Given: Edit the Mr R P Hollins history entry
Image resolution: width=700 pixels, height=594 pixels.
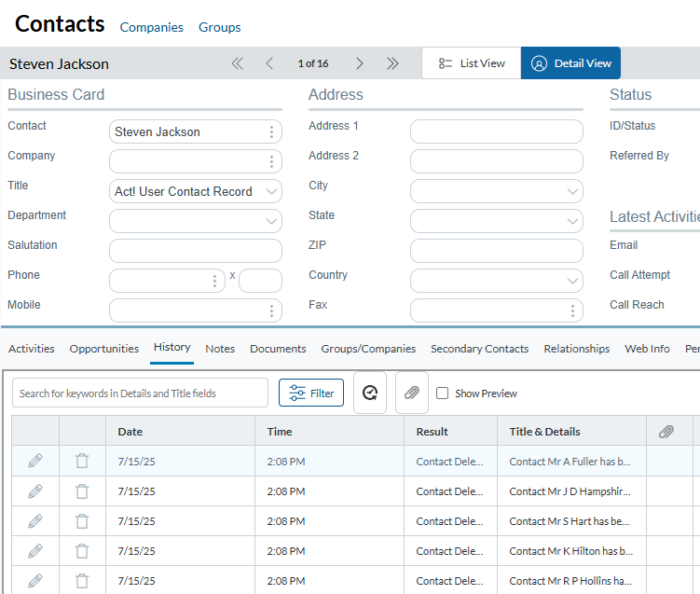Looking at the screenshot, I should (x=35, y=581).
